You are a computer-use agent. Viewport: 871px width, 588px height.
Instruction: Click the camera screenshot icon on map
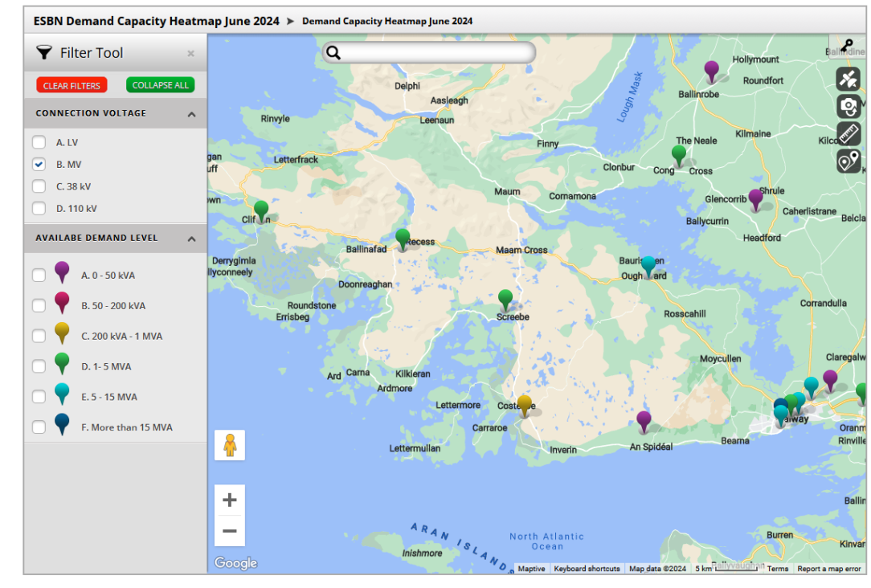[849, 106]
